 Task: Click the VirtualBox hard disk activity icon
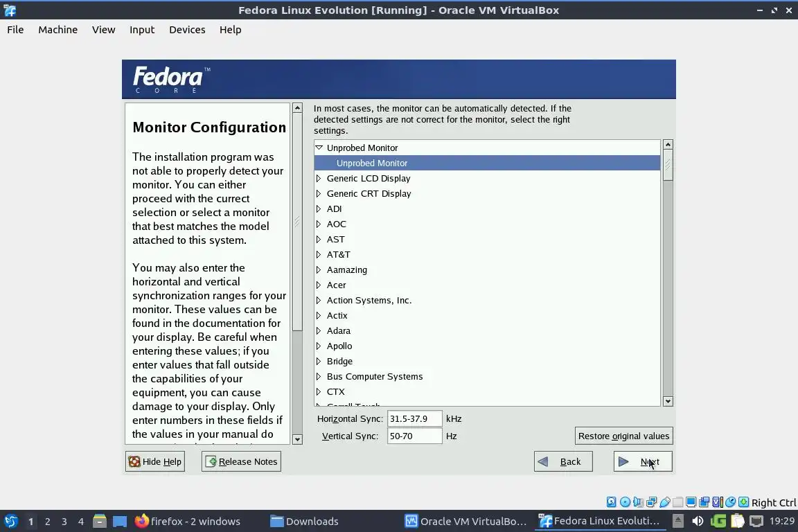611,502
